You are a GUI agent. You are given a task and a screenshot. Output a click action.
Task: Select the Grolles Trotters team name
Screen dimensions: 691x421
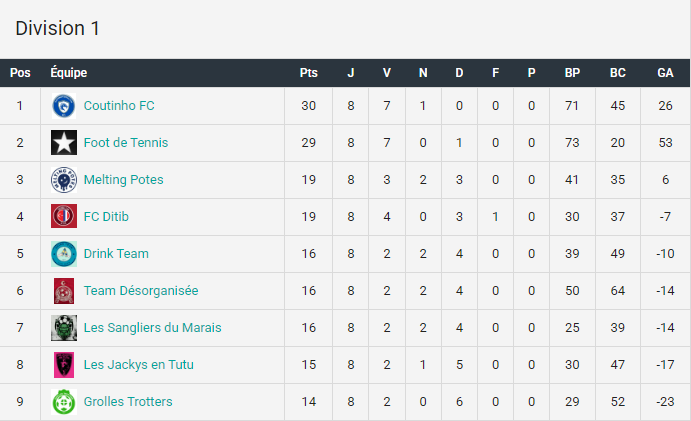click(128, 402)
